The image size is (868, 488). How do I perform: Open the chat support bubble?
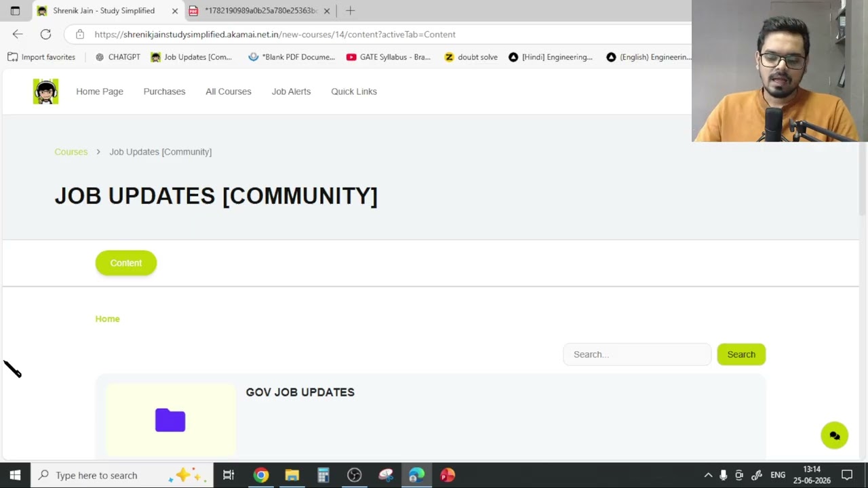[835, 436]
